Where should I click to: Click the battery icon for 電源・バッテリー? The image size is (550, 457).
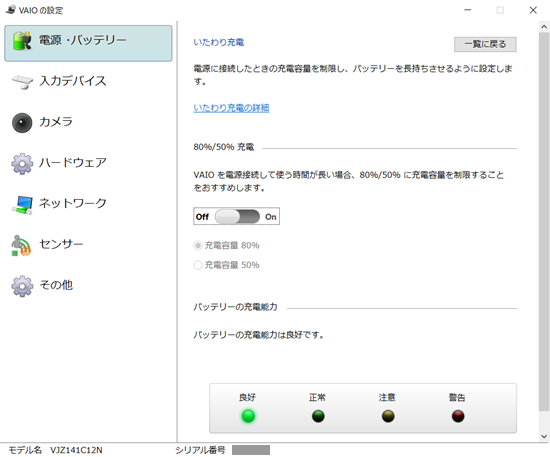[22, 41]
